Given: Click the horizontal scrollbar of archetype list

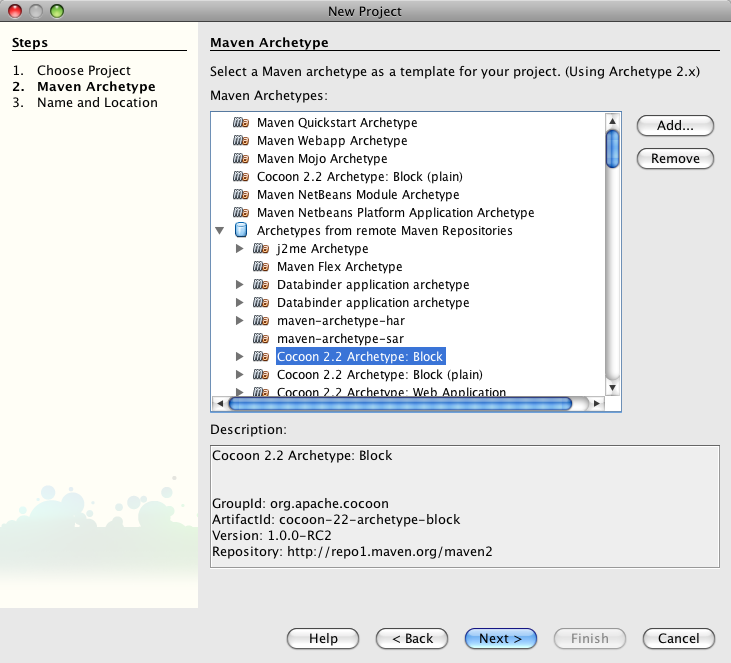Looking at the screenshot, I should click(400, 404).
